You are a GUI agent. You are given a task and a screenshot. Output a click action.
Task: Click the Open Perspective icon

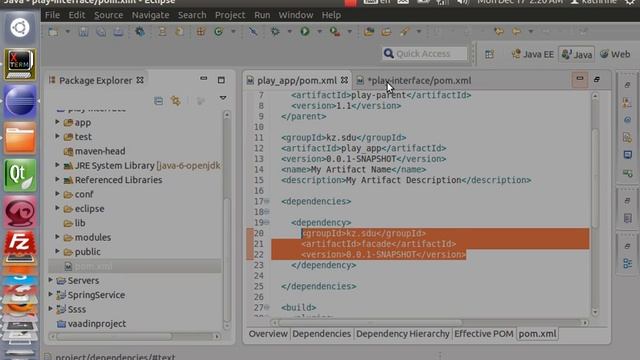489,54
